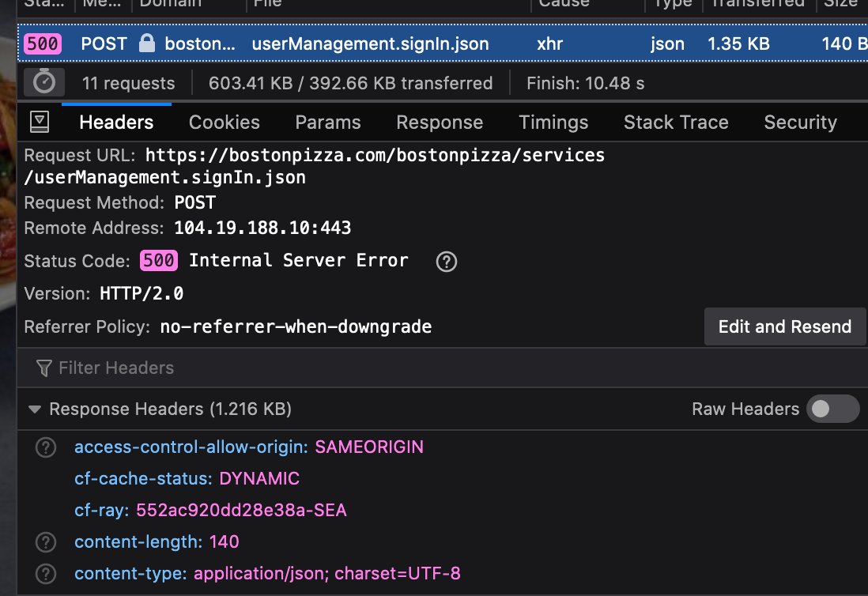Collapse the Response Headers section

[34, 409]
